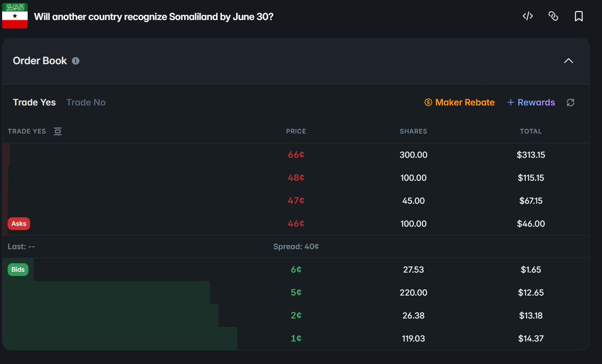Switch to Trade No tab

click(x=86, y=102)
